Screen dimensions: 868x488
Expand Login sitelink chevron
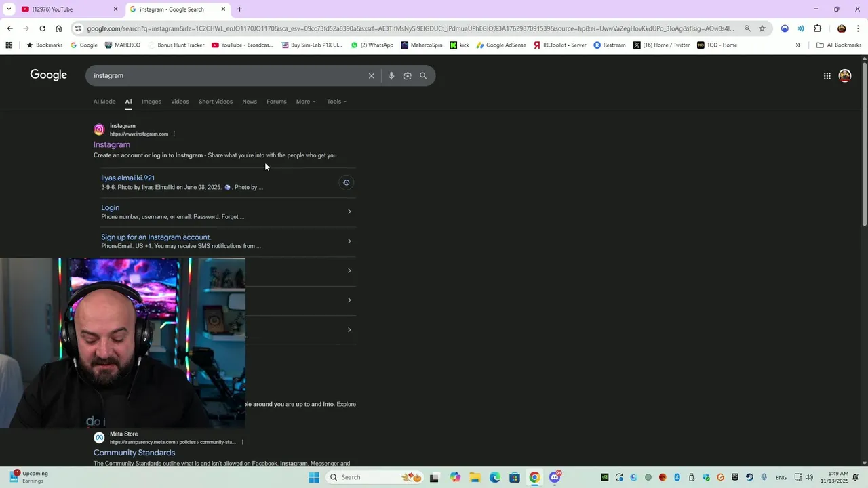[349, 211]
